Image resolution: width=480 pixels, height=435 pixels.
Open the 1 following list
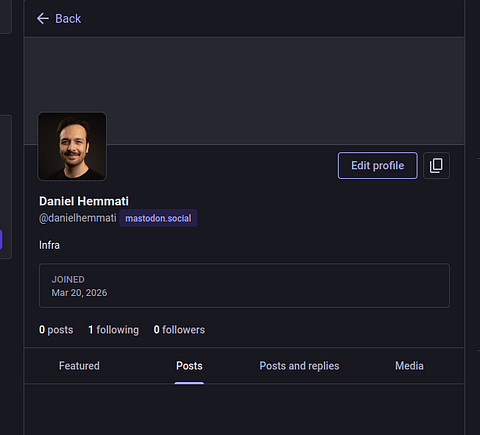(113, 330)
